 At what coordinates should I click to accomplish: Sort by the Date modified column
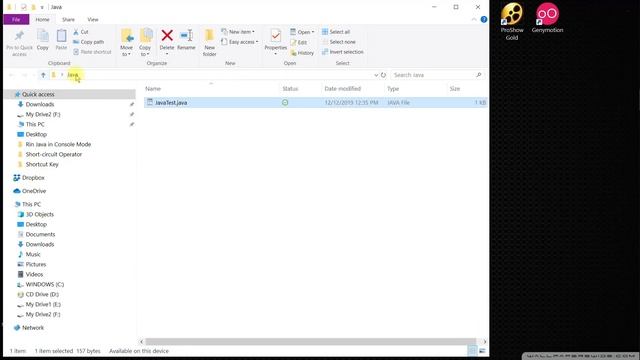342,89
